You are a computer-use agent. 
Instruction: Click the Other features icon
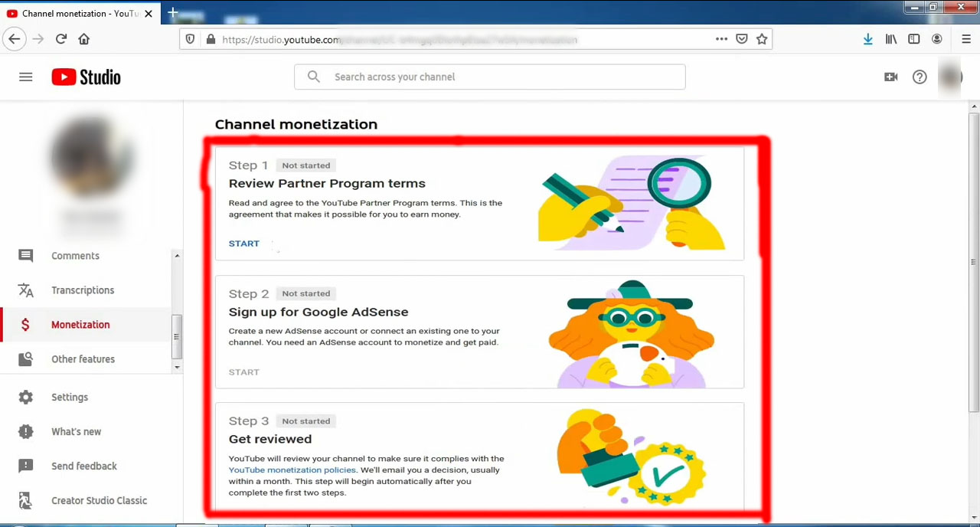25,359
